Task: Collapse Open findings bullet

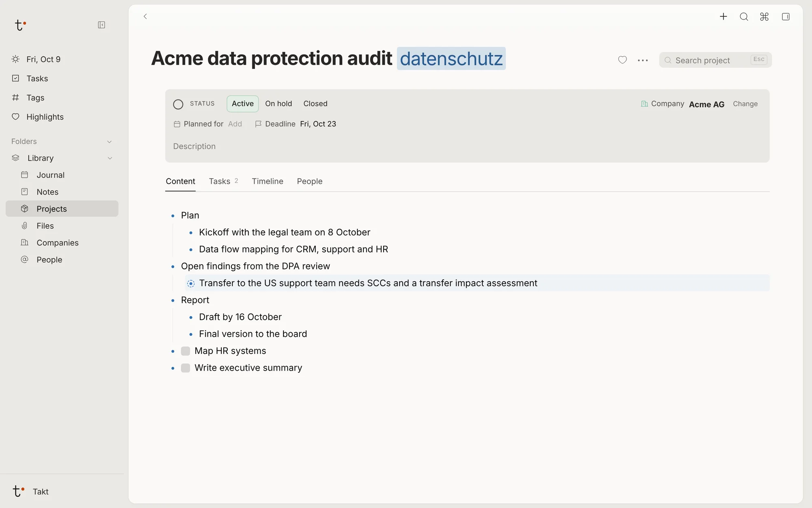Action: (x=173, y=267)
